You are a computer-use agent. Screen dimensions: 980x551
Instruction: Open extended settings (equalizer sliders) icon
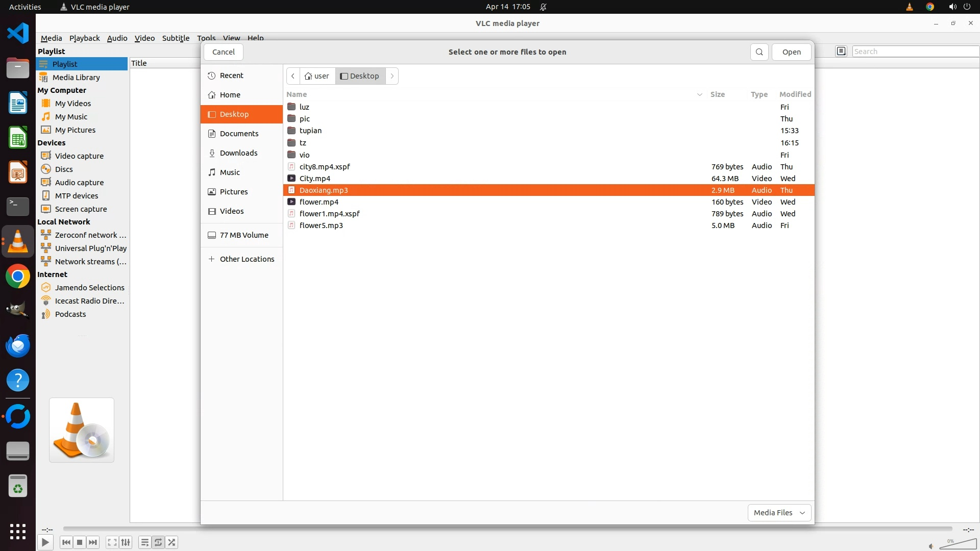coord(126,542)
